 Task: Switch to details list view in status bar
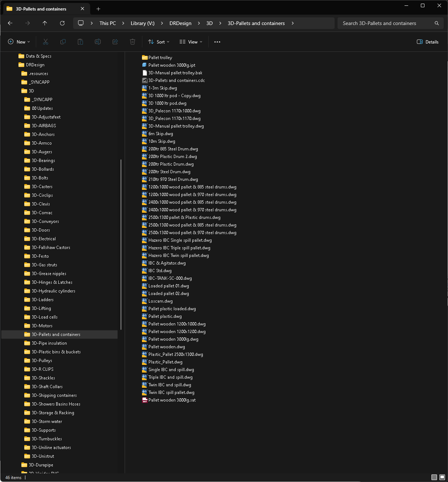(434, 477)
